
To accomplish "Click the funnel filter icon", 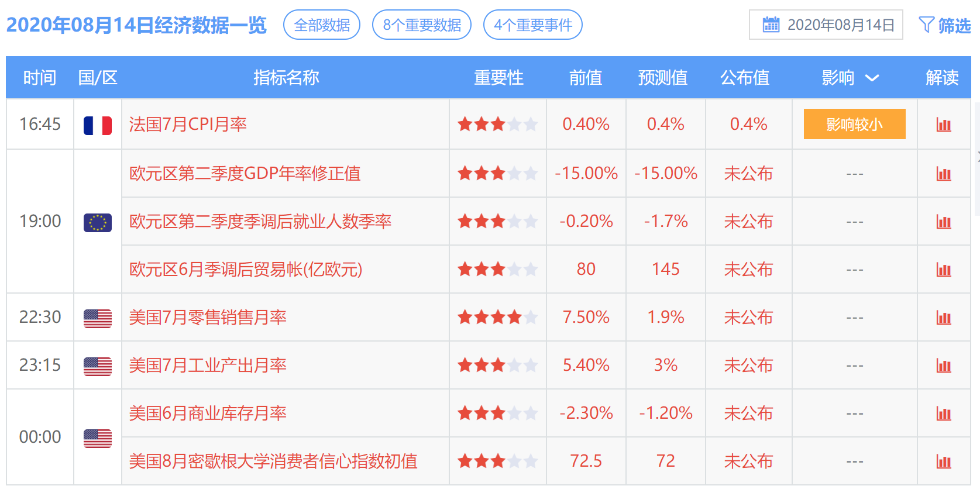I will 926,25.
